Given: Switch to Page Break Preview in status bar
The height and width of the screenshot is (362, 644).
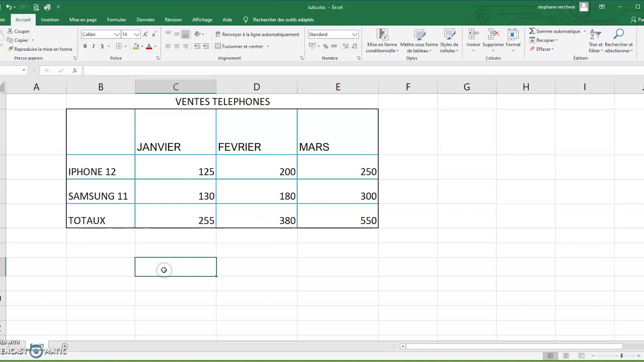Looking at the screenshot, I should point(582,356).
